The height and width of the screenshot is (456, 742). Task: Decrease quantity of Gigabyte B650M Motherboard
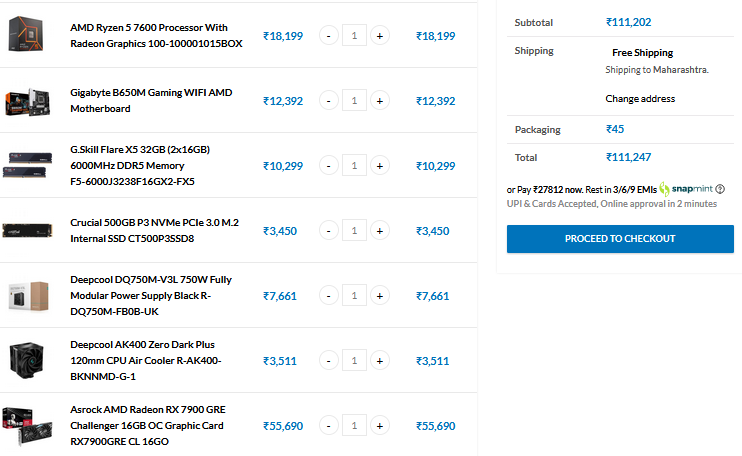pyautogui.click(x=328, y=101)
